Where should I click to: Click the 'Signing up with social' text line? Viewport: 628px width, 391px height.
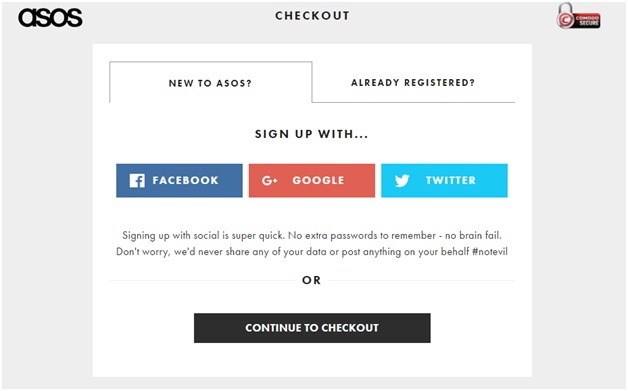312,235
